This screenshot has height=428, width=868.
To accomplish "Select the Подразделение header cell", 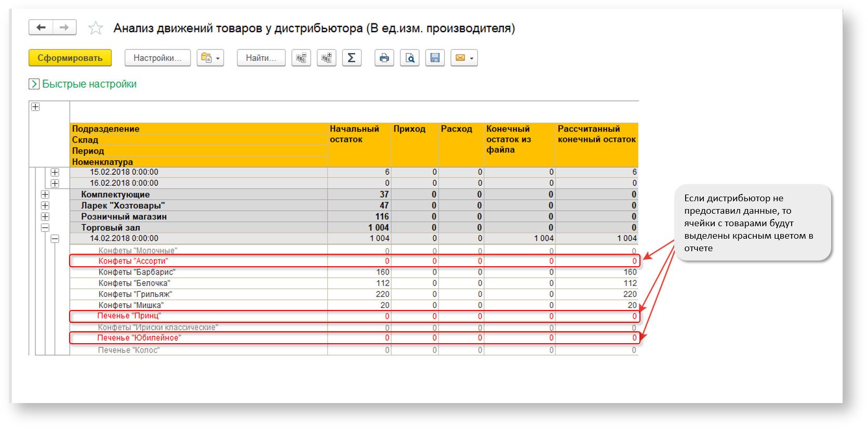I will tap(199, 129).
